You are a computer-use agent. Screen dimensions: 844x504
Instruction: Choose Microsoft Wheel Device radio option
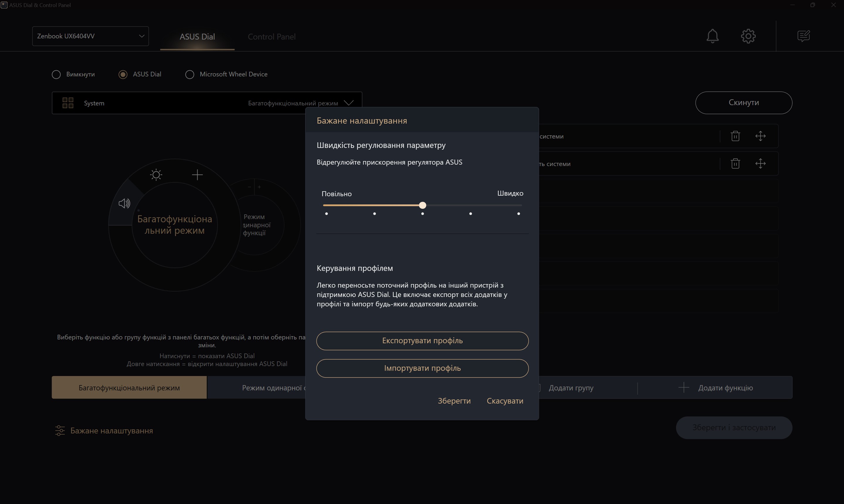(x=190, y=74)
